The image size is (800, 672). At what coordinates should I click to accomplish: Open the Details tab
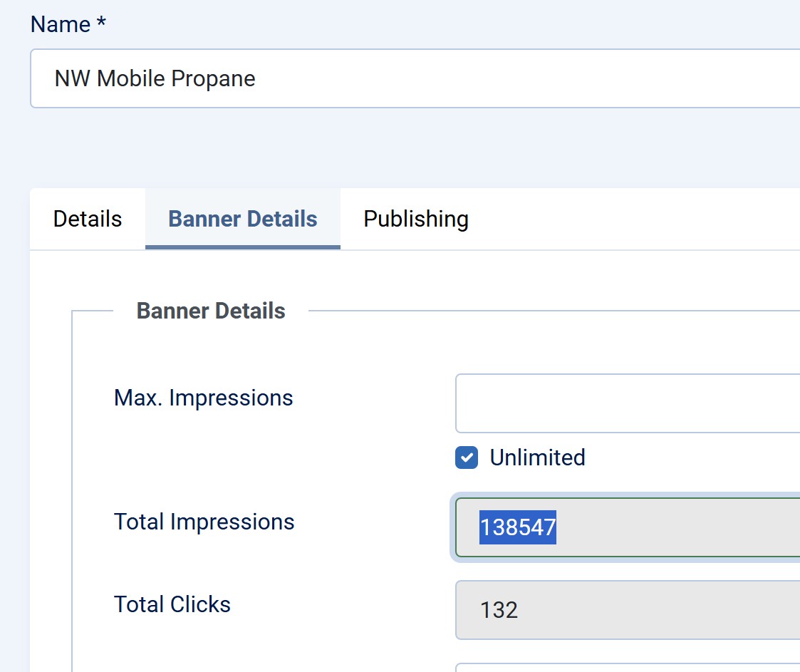click(x=88, y=219)
